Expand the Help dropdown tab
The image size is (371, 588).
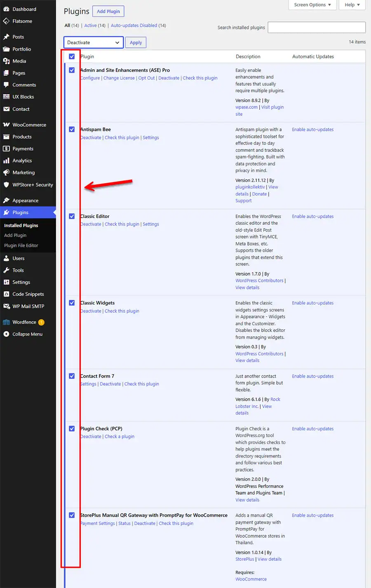352,5
